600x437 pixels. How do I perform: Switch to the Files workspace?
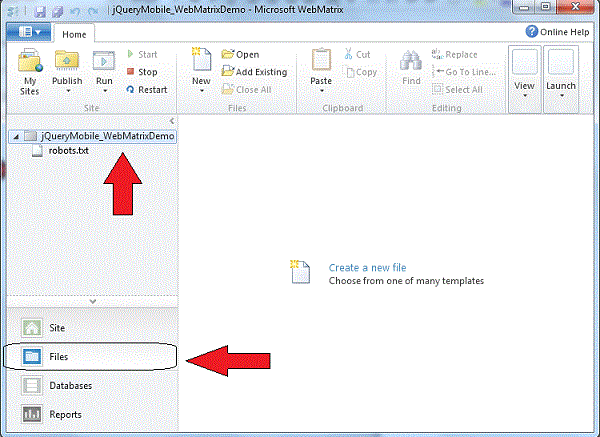(x=58, y=356)
